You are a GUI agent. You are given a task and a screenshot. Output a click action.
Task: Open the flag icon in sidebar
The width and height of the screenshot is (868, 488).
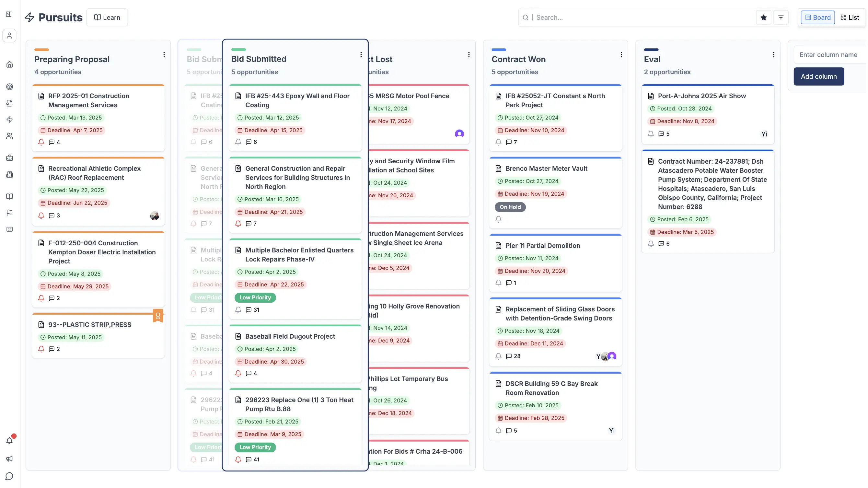9,213
